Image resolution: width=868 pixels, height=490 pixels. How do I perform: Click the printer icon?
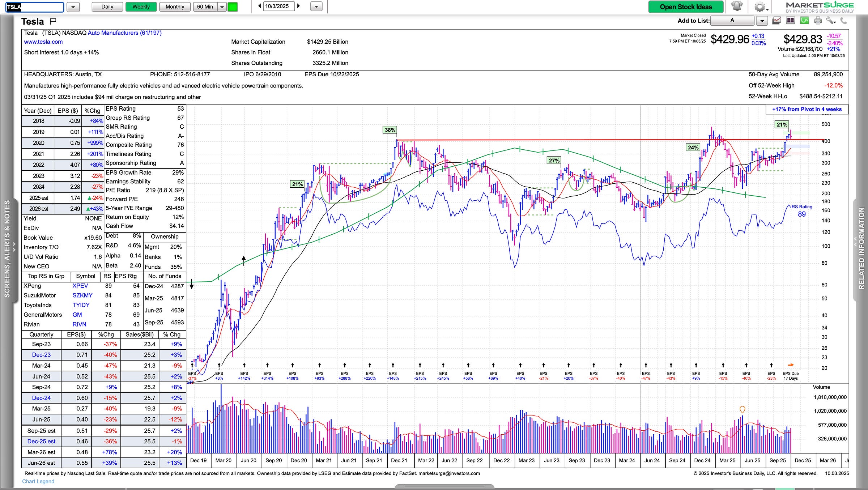point(818,21)
